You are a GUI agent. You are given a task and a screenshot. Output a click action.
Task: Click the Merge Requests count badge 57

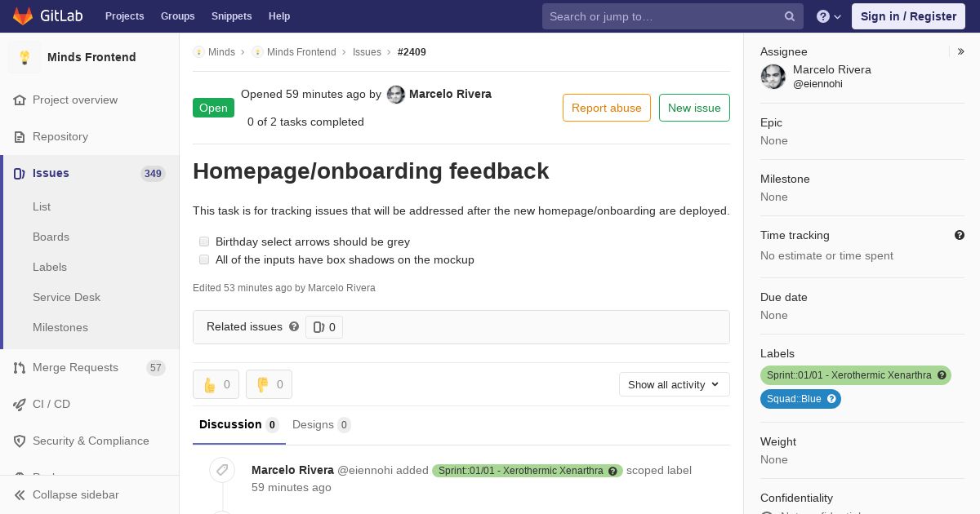click(156, 368)
